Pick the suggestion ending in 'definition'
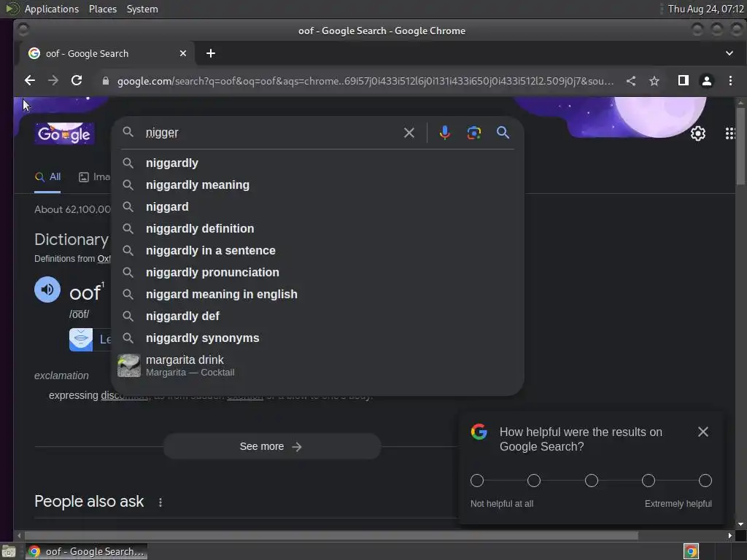This screenshot has height=560, width=747. (x=318, y=228)
